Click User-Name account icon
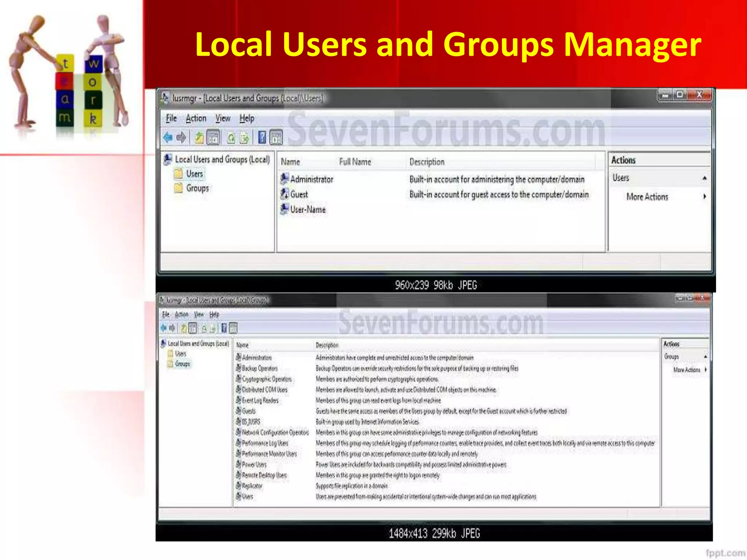 tap(285, 209)
